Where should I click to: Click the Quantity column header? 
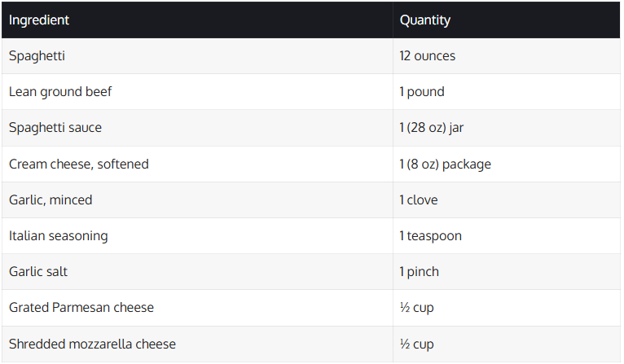pos(425,20)
